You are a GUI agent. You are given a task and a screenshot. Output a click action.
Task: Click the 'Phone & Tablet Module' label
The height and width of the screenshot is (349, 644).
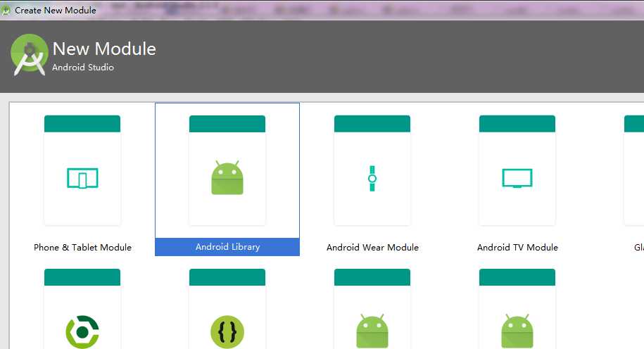point(82,248)
